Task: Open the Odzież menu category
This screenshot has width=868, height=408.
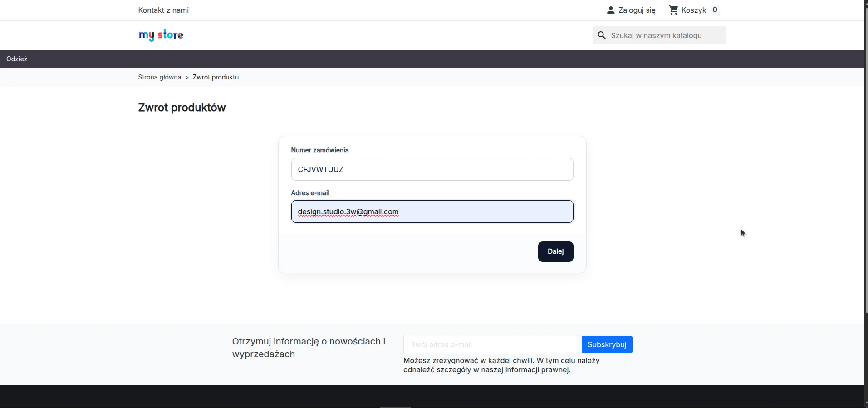Action: pos(17,59)
